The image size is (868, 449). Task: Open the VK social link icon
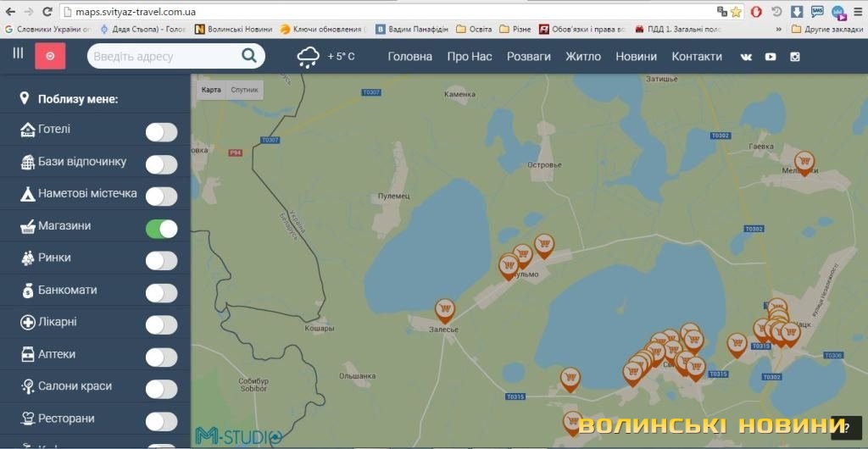click(x=746, y=57)
